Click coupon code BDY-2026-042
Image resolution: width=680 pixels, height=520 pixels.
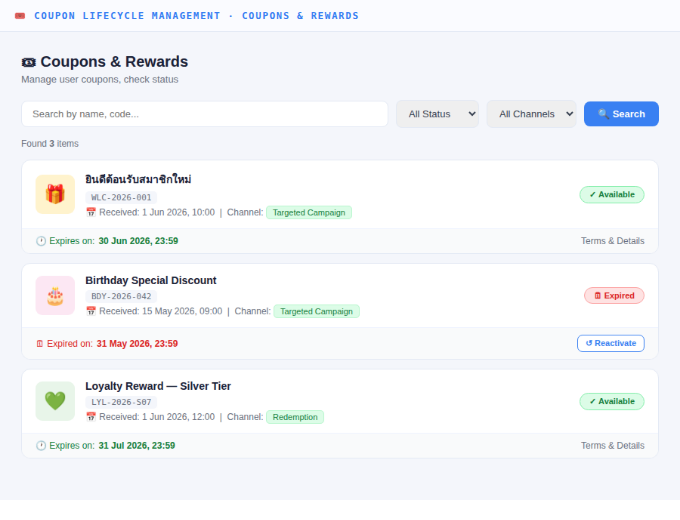[121, 297]
